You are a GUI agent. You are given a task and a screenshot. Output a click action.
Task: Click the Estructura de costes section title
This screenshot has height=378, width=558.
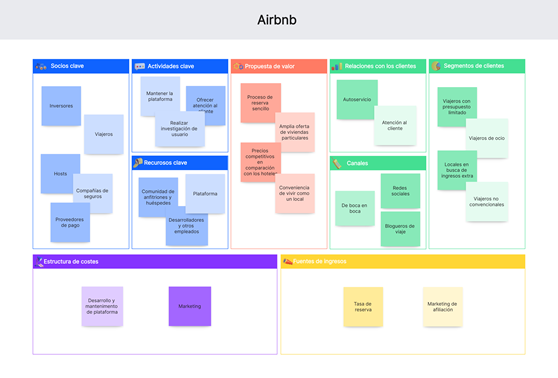(x=71, y=262)
